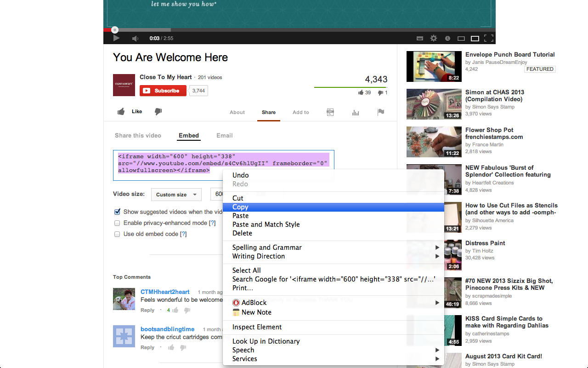Image resolution: width=588 pixels, height=368 pixels.
Task: Open the CTMHheart2heart username link
Action: click(165, 292)
